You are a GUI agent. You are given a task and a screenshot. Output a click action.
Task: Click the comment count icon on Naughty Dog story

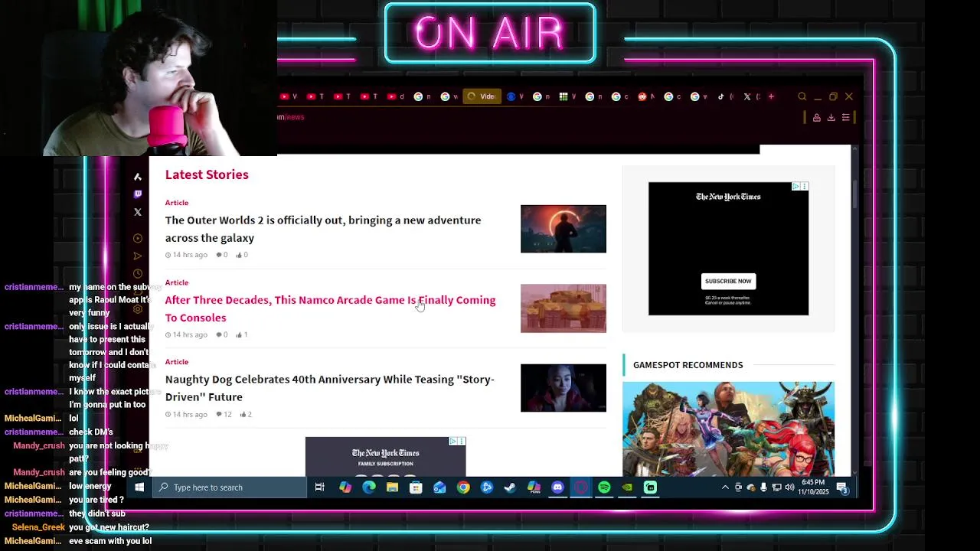click(219, 414)
